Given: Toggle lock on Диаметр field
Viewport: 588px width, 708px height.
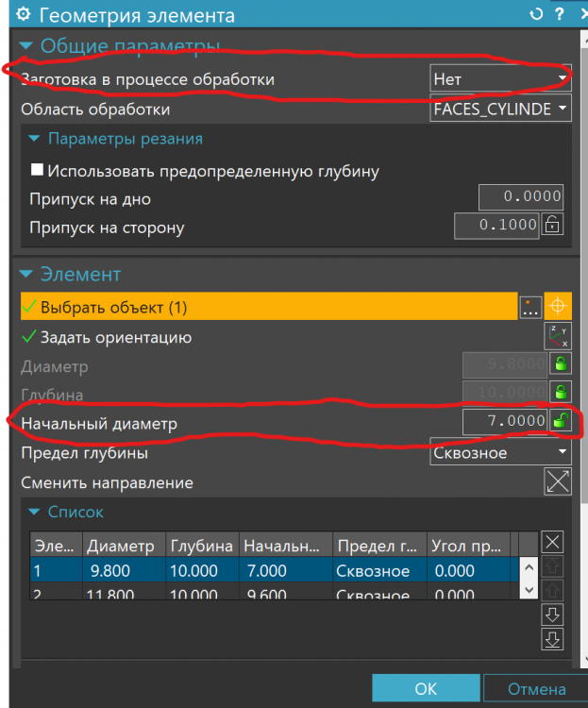Looking at the screenshot, I should pos(561,364).
